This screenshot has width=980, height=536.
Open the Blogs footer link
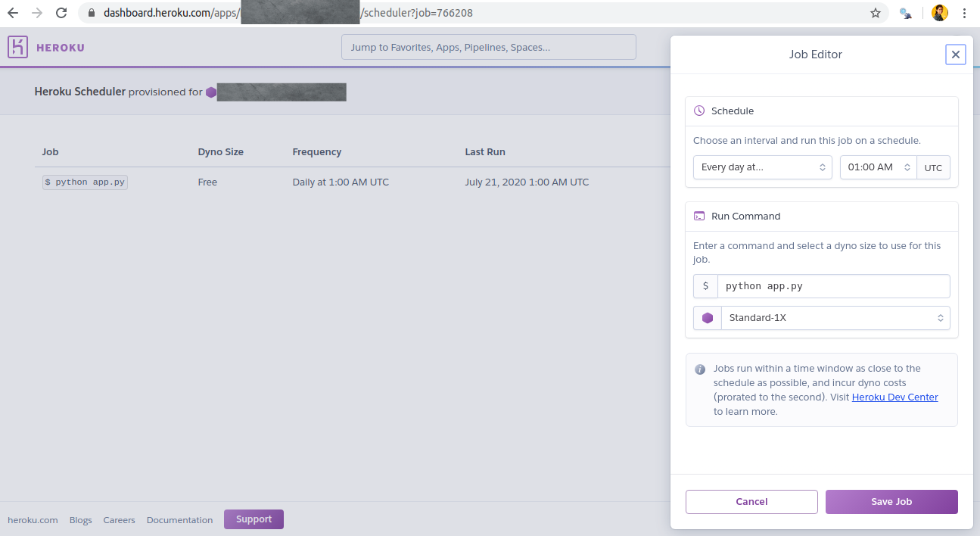click(x=81, y=520)
